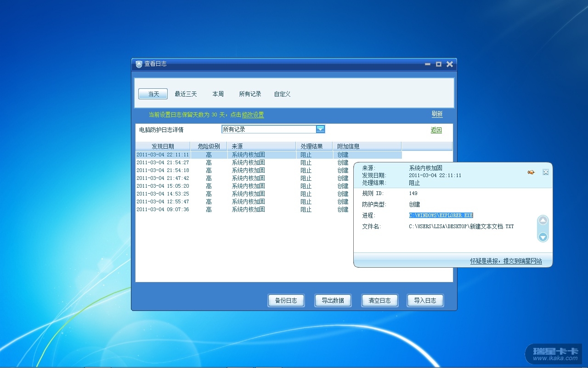Click the 刷新 refresh link

click(x=437, y=114)
